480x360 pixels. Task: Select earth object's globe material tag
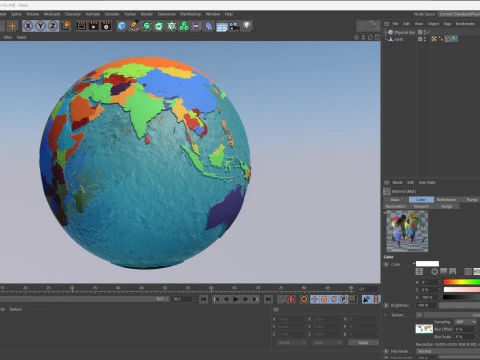tap(455, 39)
